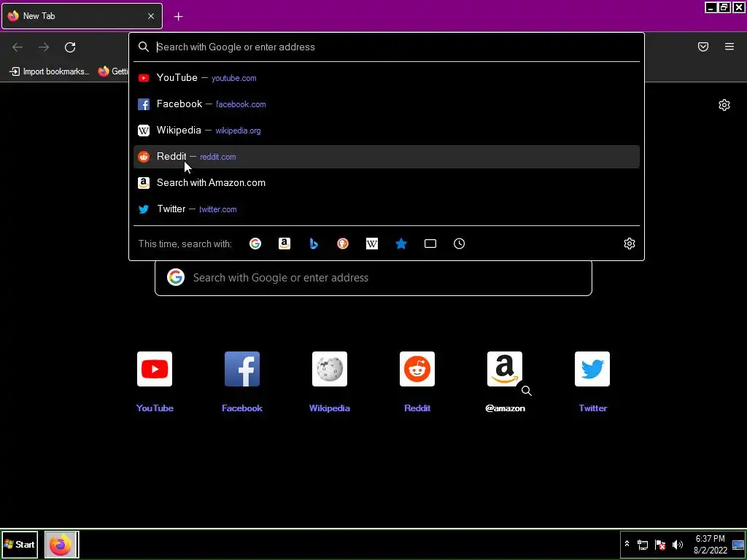Click the Show desktop tray icon
Screen dimensions: 747x560
[738, 545]
